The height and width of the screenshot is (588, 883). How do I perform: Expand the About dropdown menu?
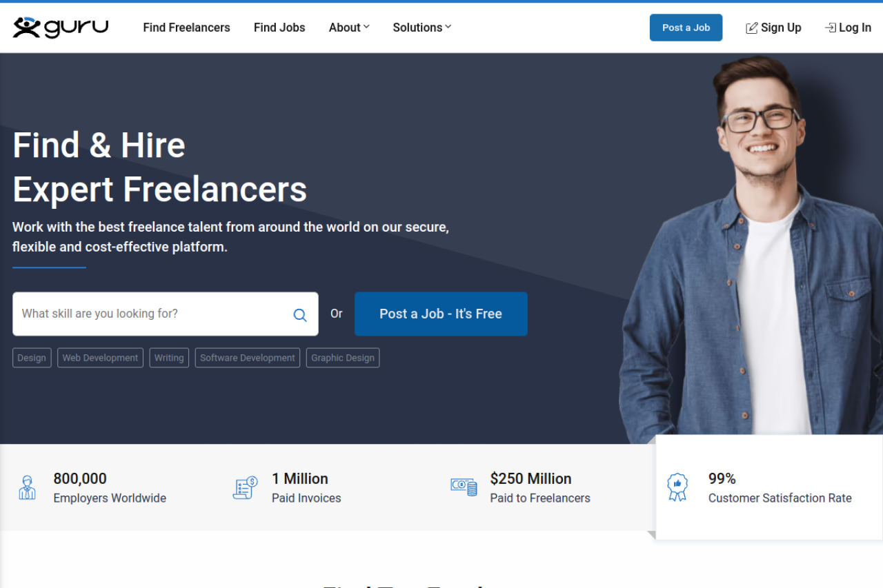(x=349, y=28)
